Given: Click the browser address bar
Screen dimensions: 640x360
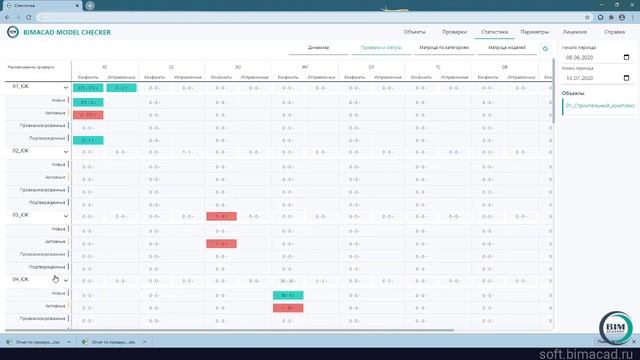Looking at the screenshot, I should pos(310,17).
